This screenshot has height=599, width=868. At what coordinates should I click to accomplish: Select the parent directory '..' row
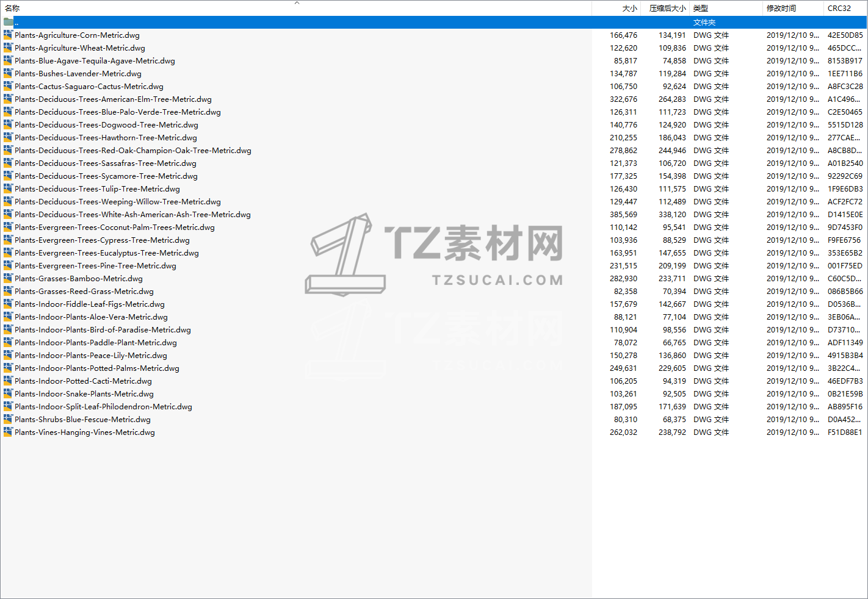(x=434, y=22)
